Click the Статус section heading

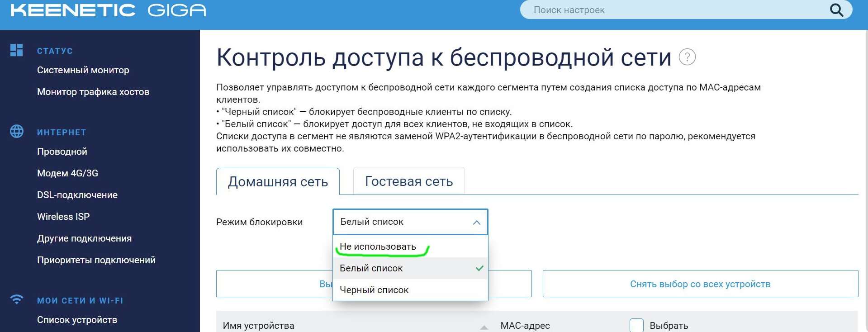click(55, 51)
